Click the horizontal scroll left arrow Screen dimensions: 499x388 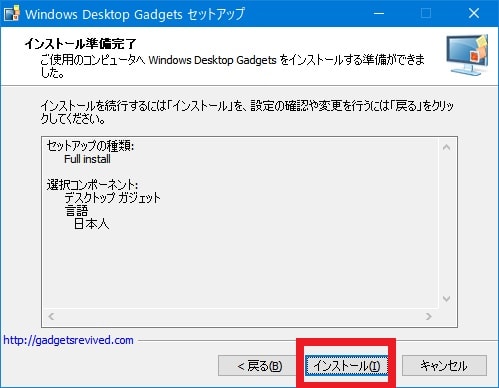pos(51,316)
